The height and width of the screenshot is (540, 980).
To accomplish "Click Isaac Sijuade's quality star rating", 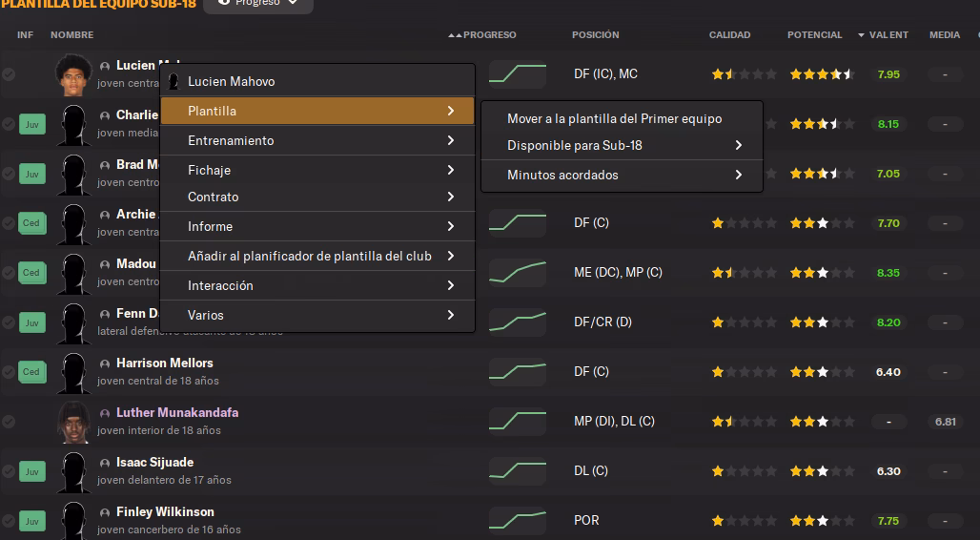I will pyautogui.click(x=744, y=471).
